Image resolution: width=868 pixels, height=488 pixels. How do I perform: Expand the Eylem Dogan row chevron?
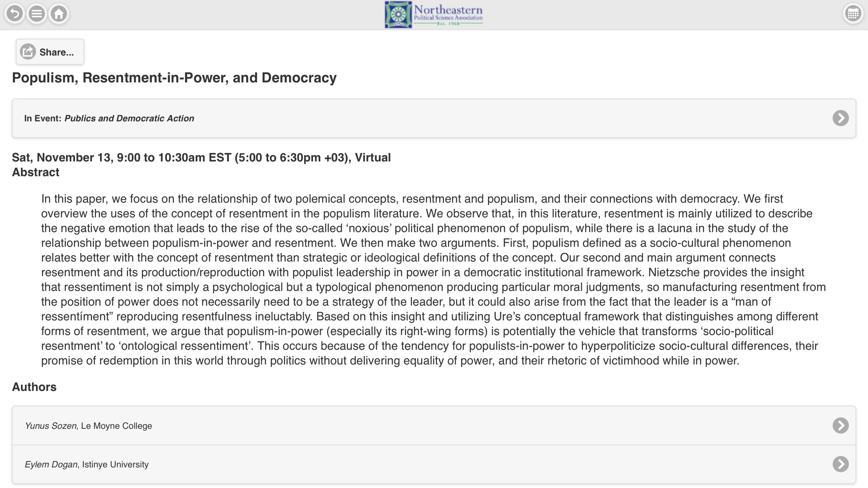pyautogui.click(x=840, y=464)
